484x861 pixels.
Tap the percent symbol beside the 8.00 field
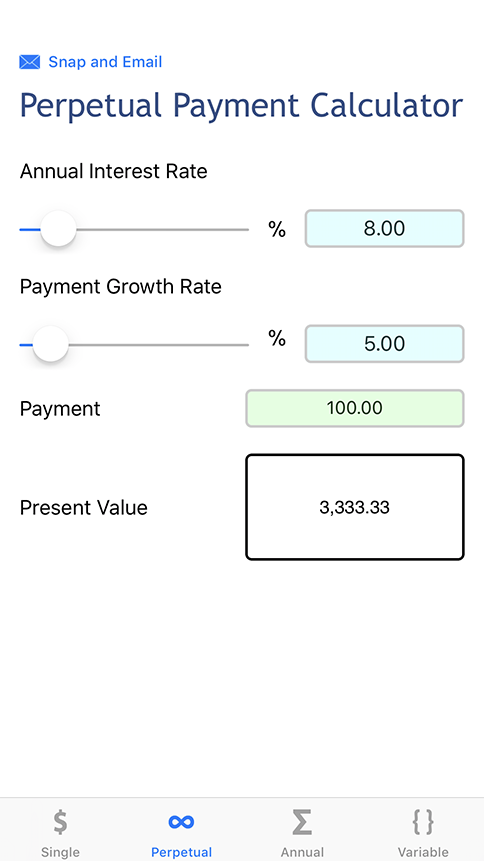click(x=277, y=229)
